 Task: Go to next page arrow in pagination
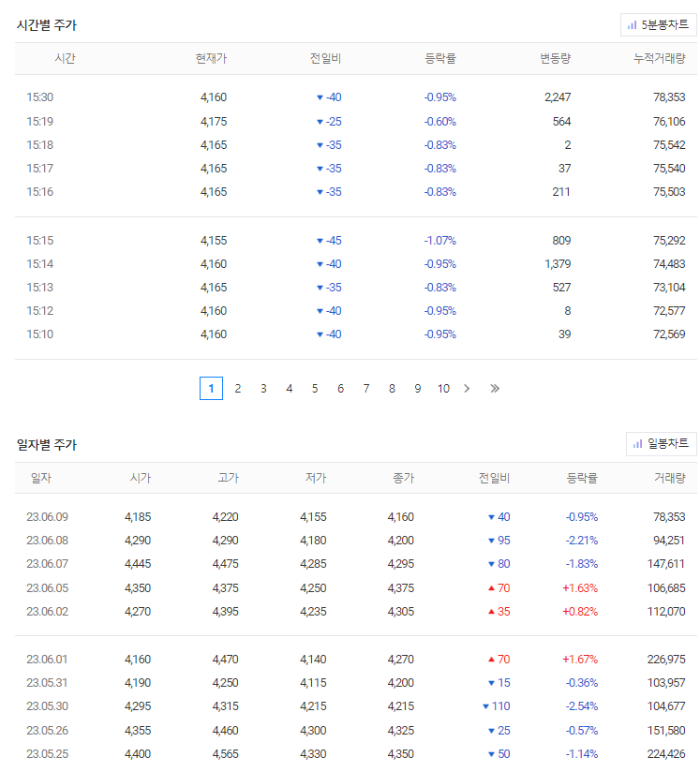(x=467, y=389)
